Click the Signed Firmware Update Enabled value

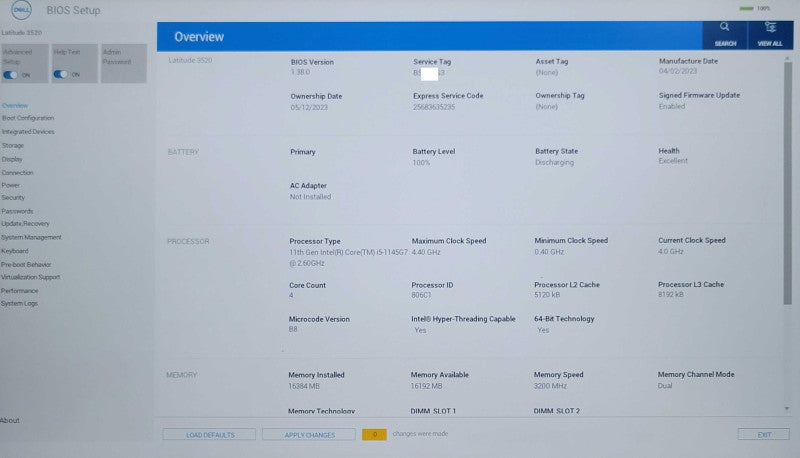point(671,106)
